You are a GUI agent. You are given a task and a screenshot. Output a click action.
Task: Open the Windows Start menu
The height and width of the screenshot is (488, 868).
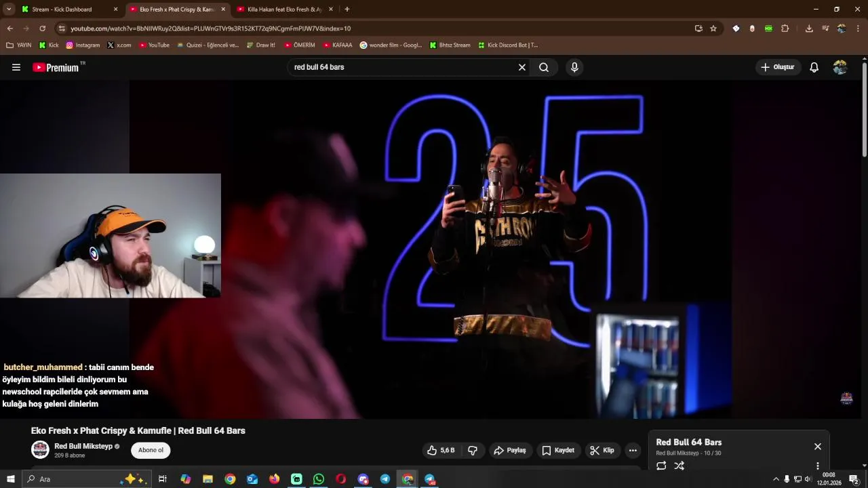[x=10, y=479]
